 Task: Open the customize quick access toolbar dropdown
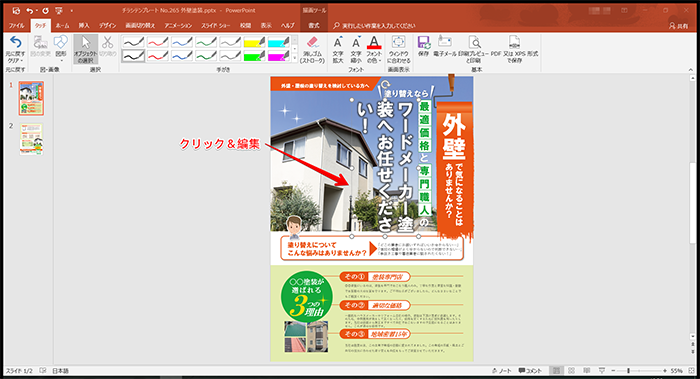(x=71, y=10)
